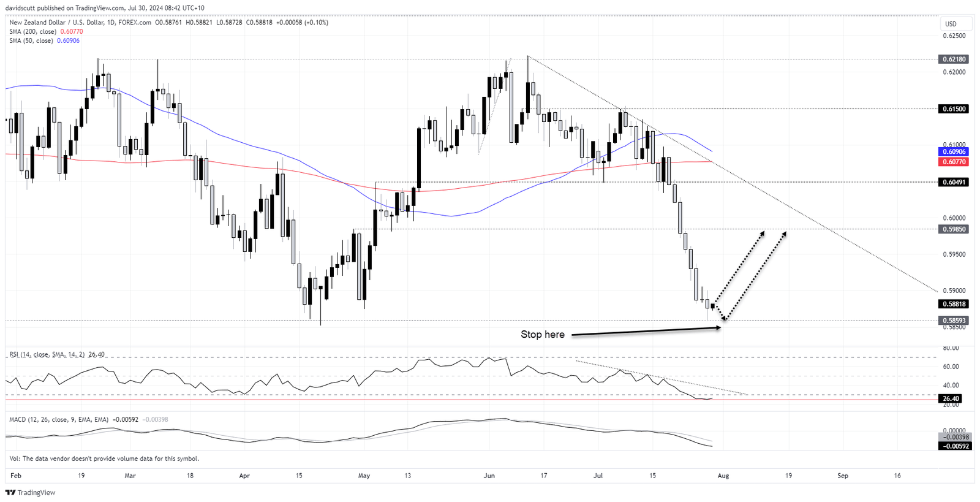The height and width of the screenshot is (502, 980).
Task: Click the 'Stop here' text annotation
Action: [543, 334]
